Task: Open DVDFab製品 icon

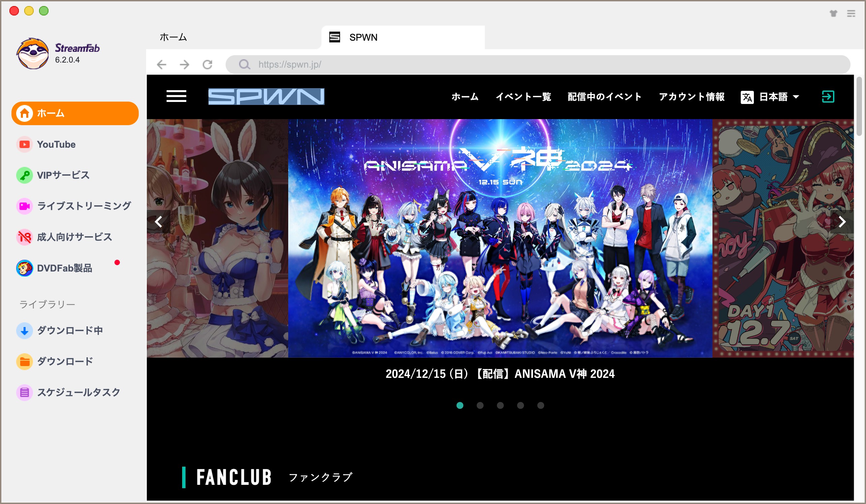Action: (x=24, y=268)
